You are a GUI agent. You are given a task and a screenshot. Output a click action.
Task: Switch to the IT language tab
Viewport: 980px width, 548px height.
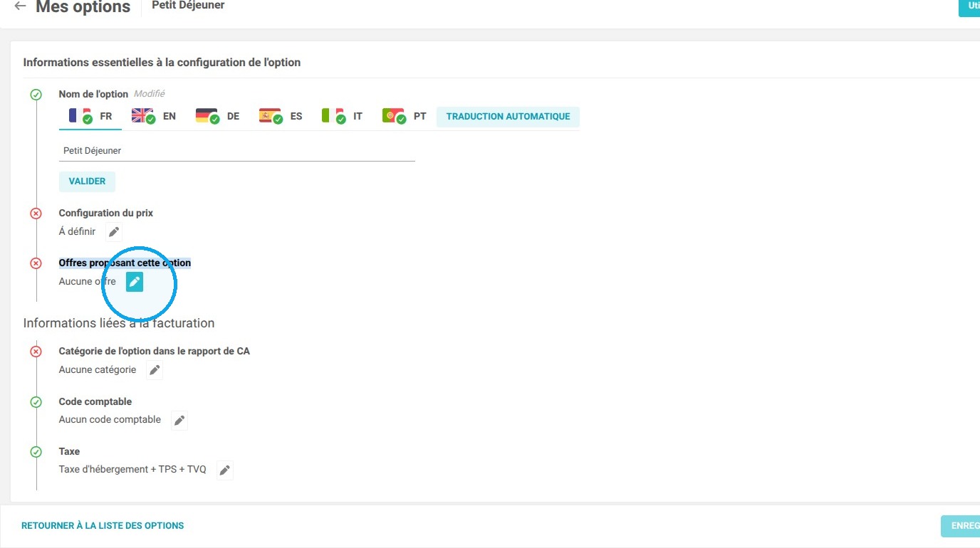343,116
